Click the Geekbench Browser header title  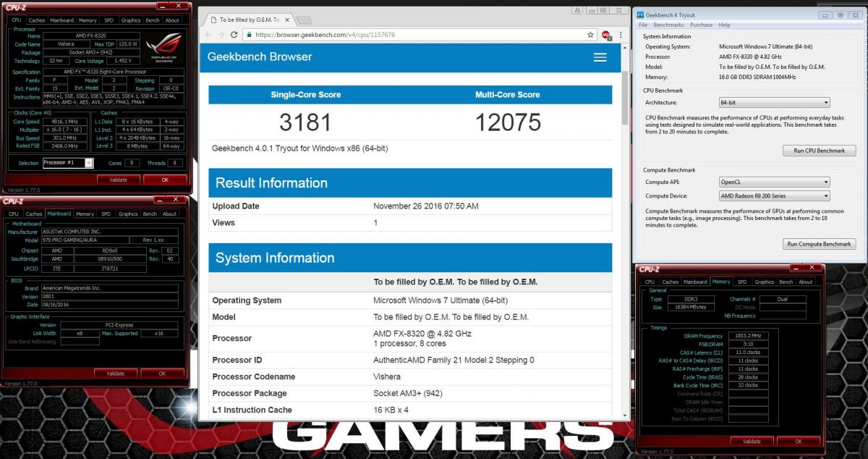(x=260, y=56)
